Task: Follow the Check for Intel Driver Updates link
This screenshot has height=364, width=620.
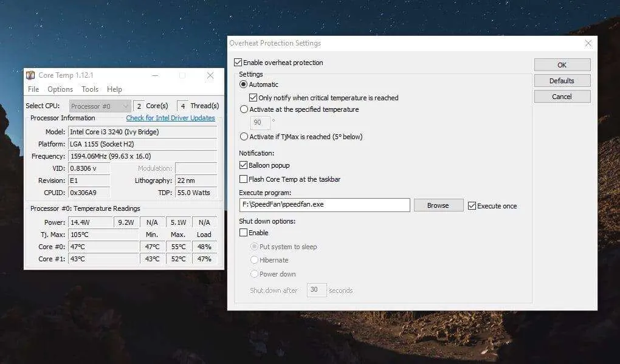Action: click(170, 118)
